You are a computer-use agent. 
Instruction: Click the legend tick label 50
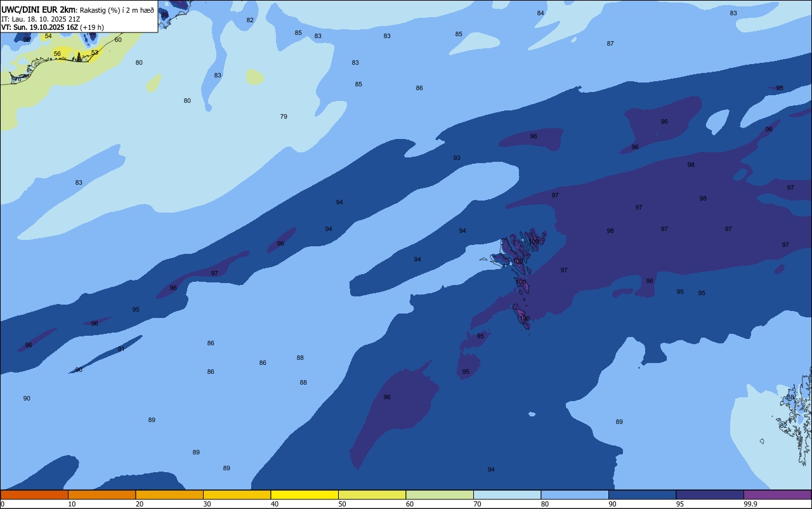342,504
